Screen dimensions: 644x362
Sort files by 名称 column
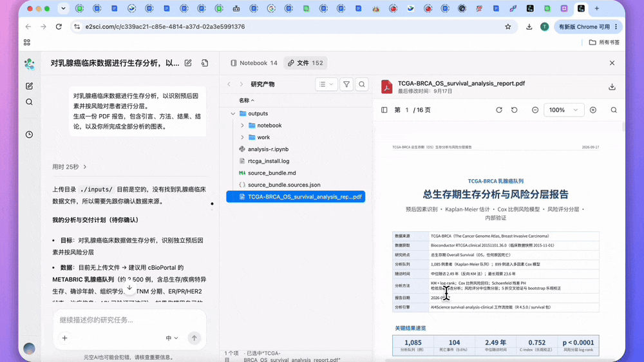(247, 100)
